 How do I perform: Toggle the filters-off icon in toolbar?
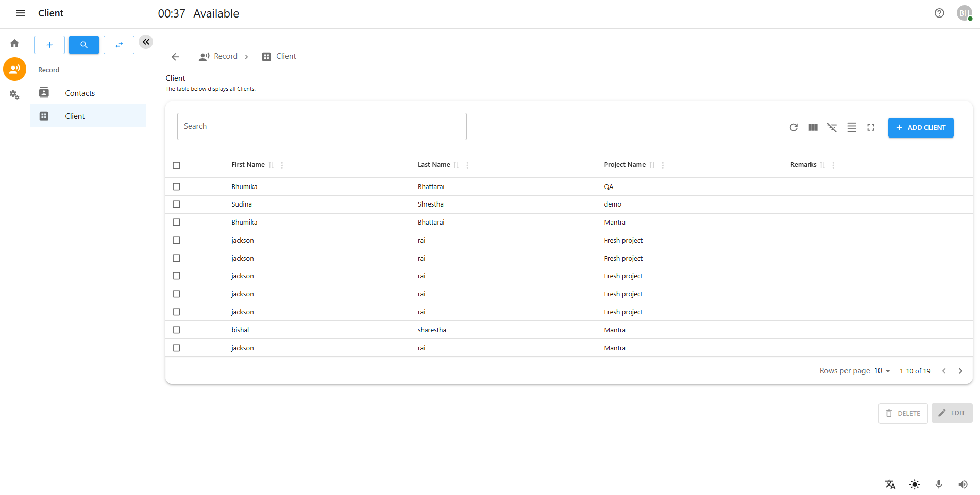[x=832, y=127]
